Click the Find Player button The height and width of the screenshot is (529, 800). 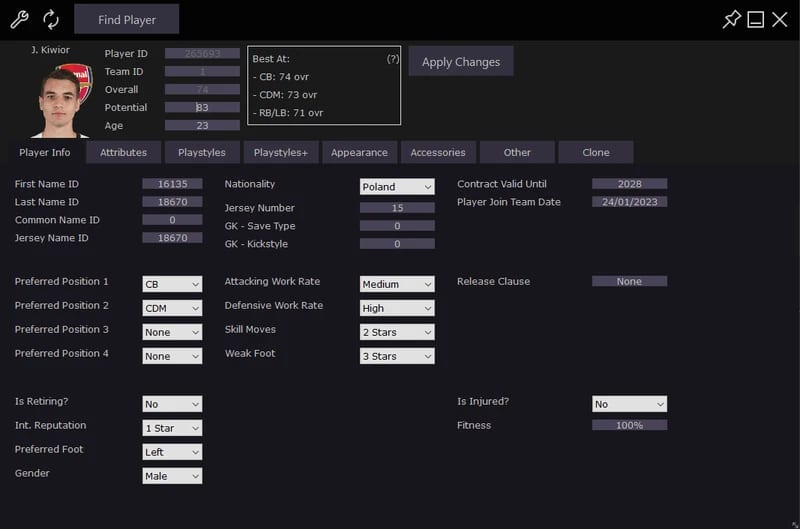(127, 19)
